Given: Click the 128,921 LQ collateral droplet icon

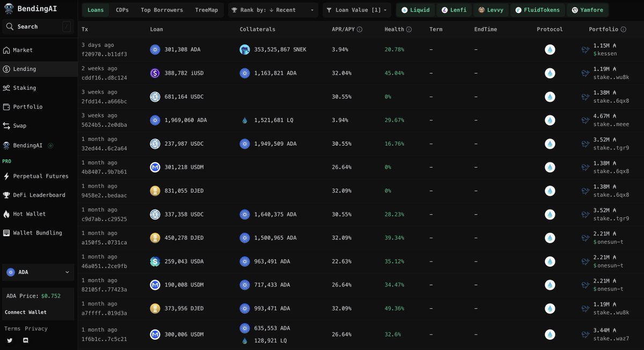Looking at the screenshot, I should pyautogui.click(x=245, y=341).
